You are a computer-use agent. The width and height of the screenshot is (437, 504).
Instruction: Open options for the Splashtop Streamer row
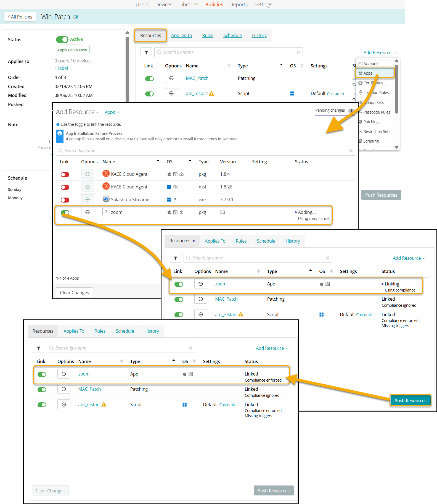point(88,200)
